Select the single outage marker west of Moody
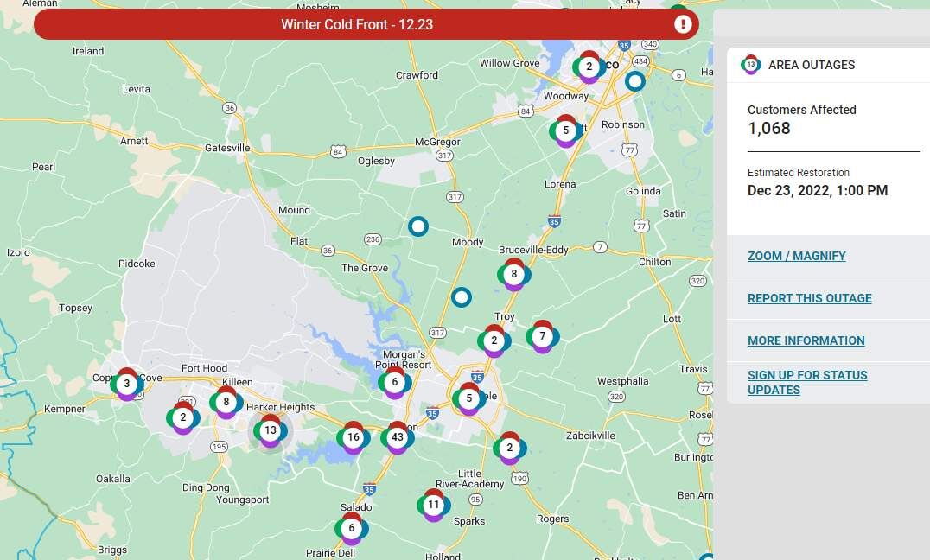The image size is (930, 560). pyautogui.click(x=418, y=226)
